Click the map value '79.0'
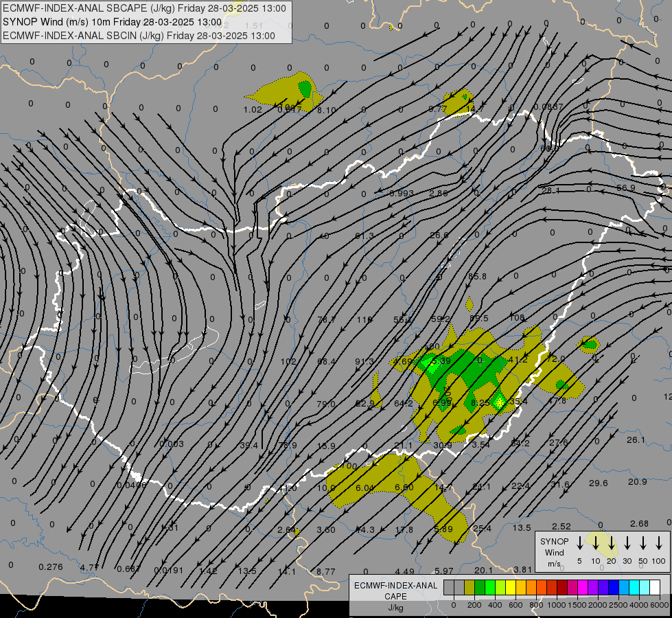Screen dimensions: 672x618 326,404
